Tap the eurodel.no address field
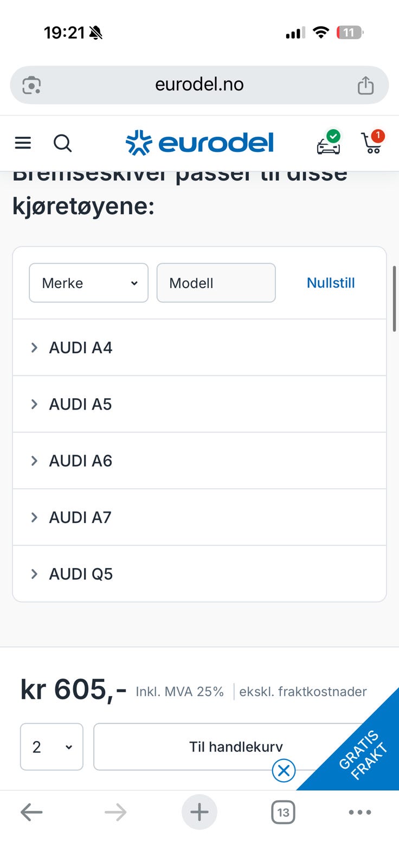 (x=200, y=85)
